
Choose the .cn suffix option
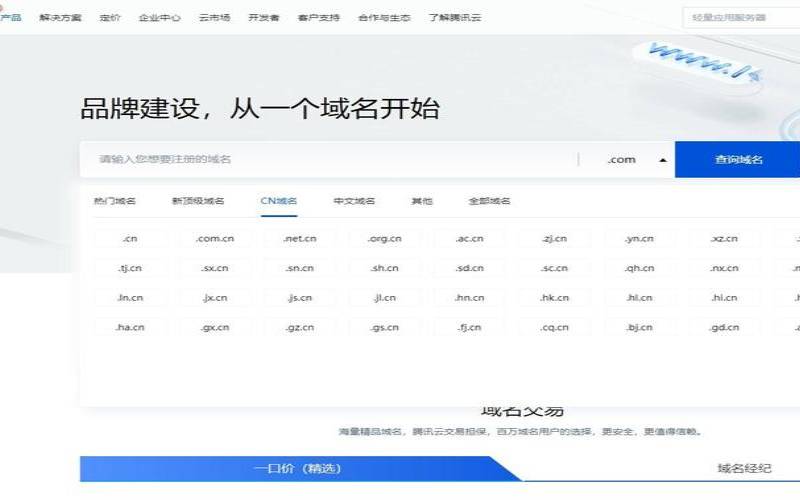130,238
